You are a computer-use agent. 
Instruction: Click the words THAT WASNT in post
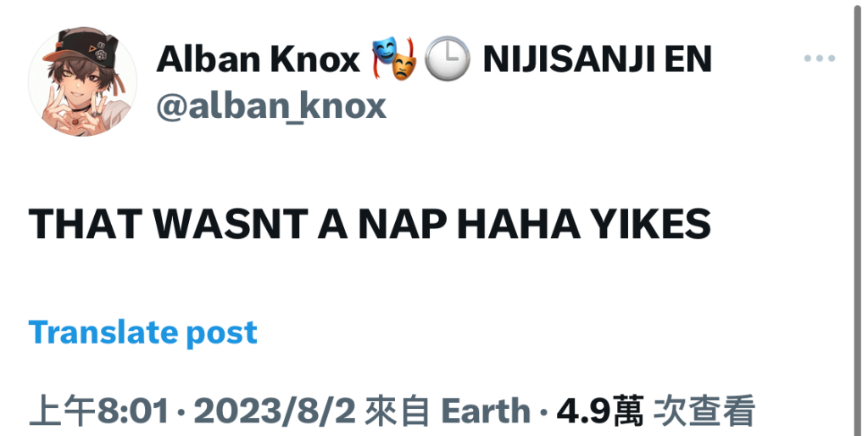[x=169, y=225]
